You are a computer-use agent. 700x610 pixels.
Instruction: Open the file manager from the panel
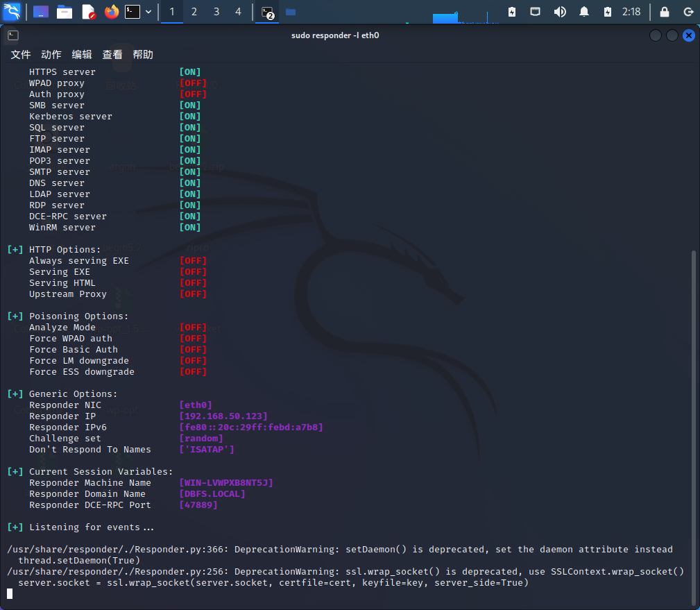65,12
